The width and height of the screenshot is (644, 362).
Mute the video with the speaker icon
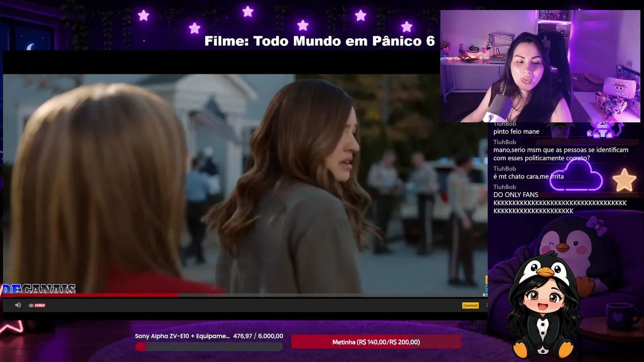click(18, 305)
